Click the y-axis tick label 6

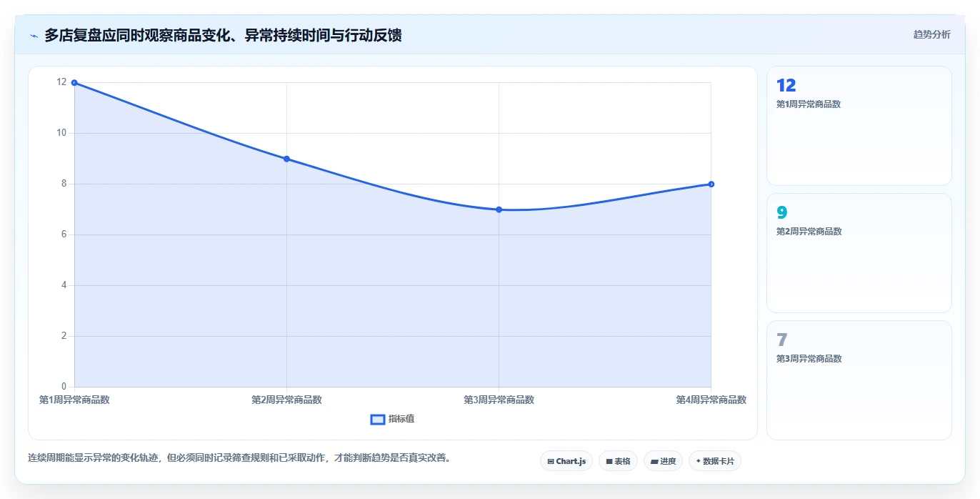point(64,234)
